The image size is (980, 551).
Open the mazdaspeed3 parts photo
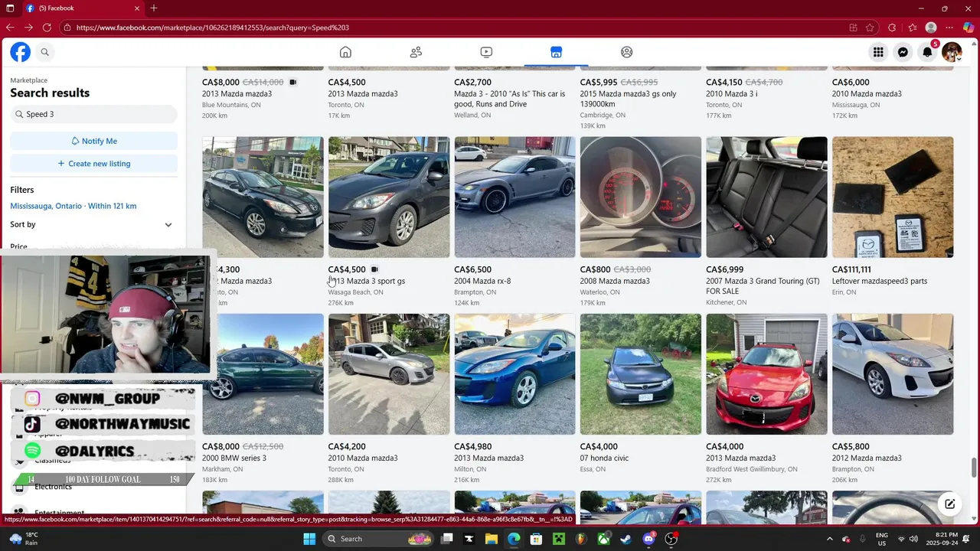[893, 197]
